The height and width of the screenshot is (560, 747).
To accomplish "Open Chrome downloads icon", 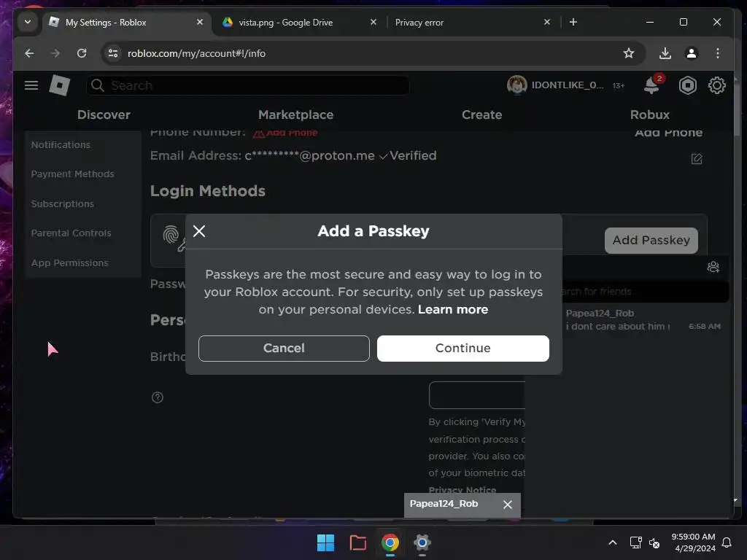I will coord(665,53).
